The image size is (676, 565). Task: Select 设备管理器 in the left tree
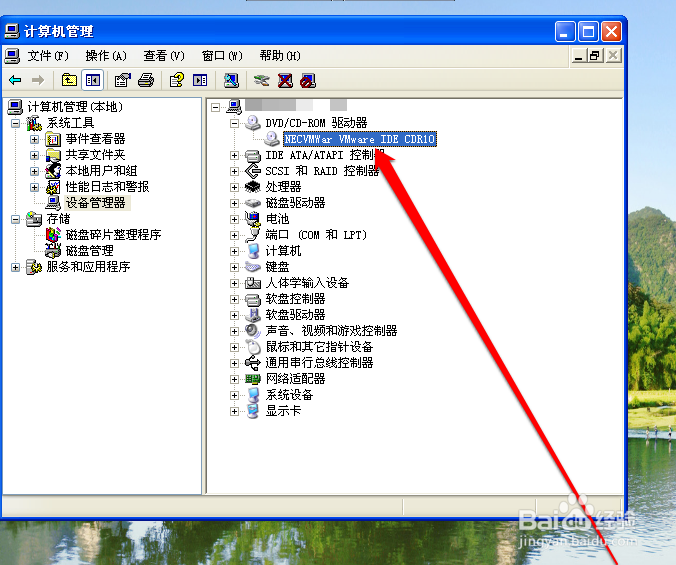pos(96,203)
